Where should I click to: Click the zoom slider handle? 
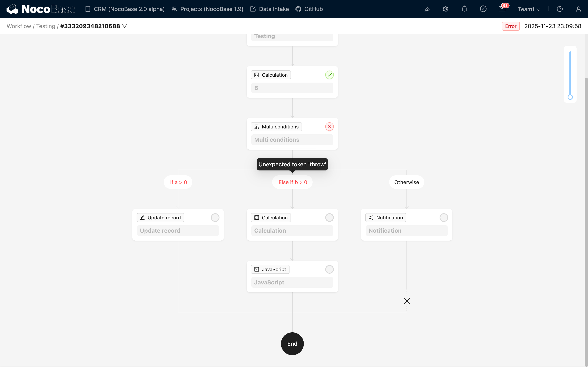(x=570, y=97)
